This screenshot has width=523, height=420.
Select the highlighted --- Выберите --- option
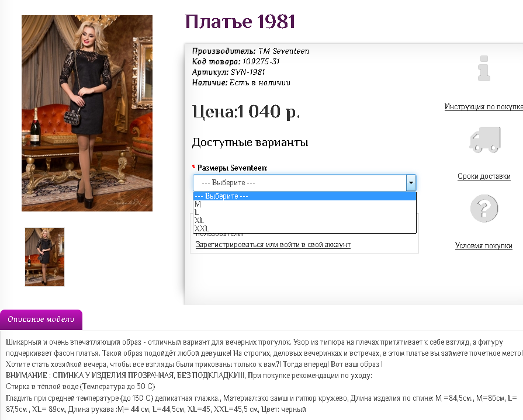[x=304, y=196]
